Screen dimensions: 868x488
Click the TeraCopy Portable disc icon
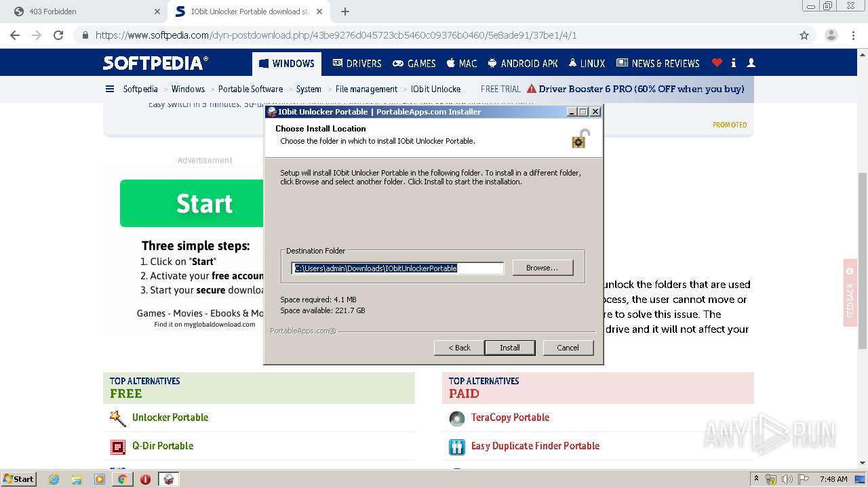[457, 418]
